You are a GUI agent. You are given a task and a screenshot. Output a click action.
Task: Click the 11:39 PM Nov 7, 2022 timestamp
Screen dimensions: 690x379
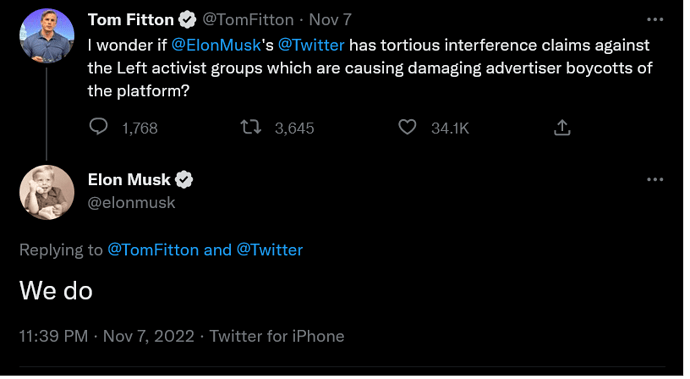coord(106,336)
